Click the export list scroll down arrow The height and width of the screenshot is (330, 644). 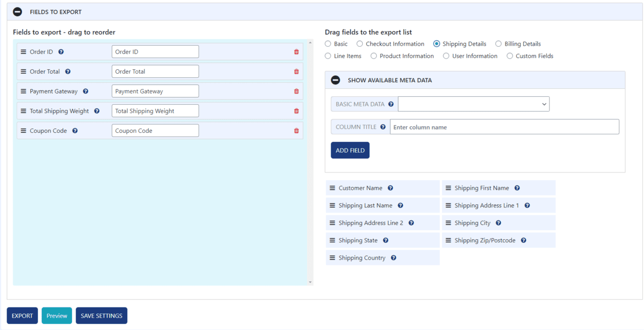pos(310,282)
